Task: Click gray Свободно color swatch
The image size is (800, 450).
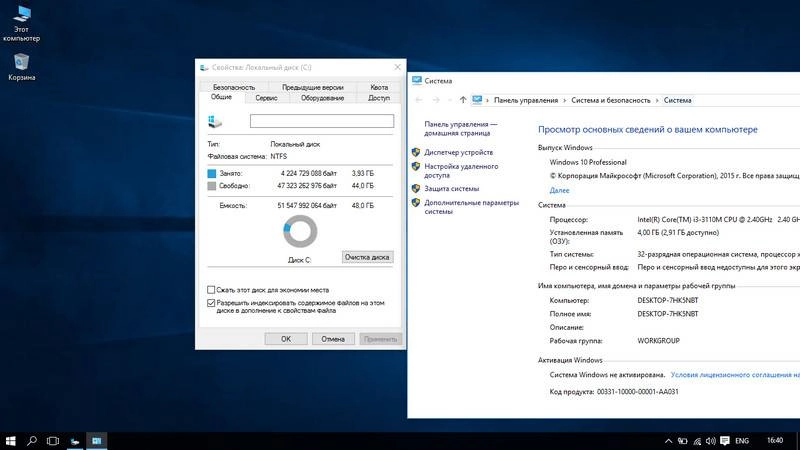Action: coord(212,186)
